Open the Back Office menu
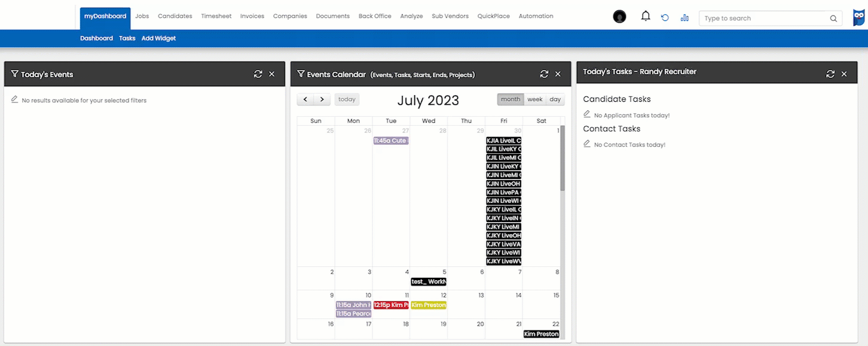The width and height of the screenshot is (868, 346). pyautogui.click(x=375, y=16)
